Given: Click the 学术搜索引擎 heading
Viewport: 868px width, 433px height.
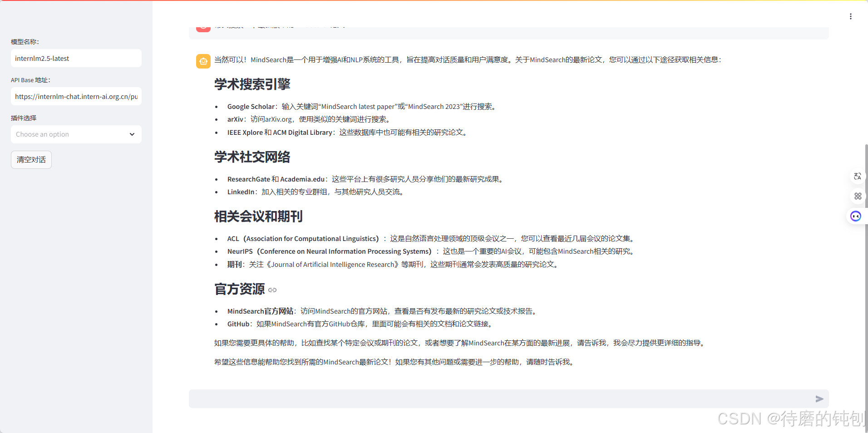Looking at the screenshot, I should (x=252, y=84).
